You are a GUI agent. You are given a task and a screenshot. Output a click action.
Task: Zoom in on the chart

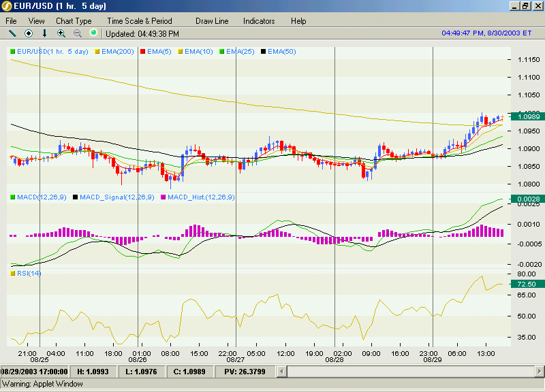61,33
